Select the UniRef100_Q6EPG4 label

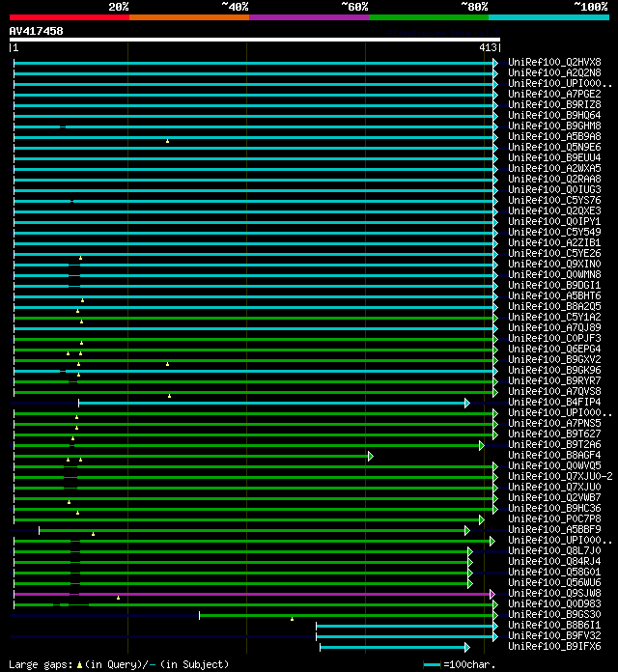coord(554,349)
